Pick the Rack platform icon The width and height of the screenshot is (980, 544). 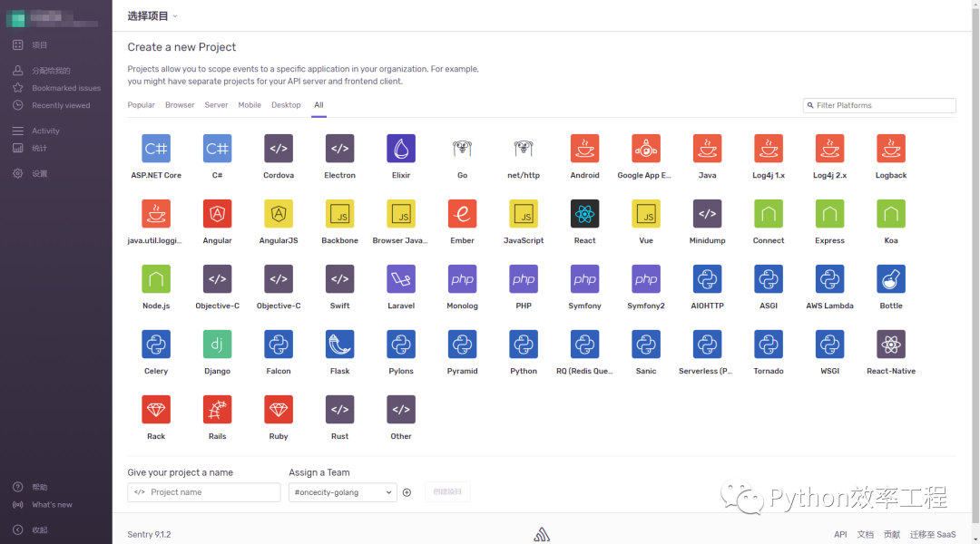pos(156,410)
